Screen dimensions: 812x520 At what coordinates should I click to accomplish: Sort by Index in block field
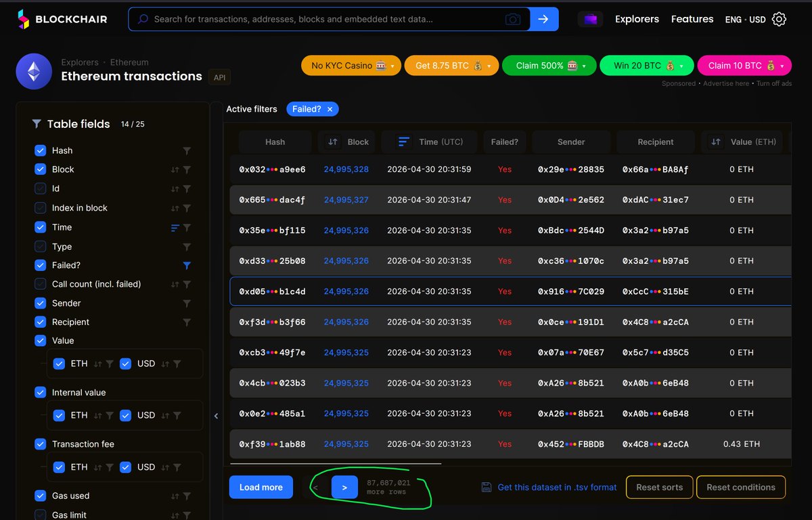[175, 209]
